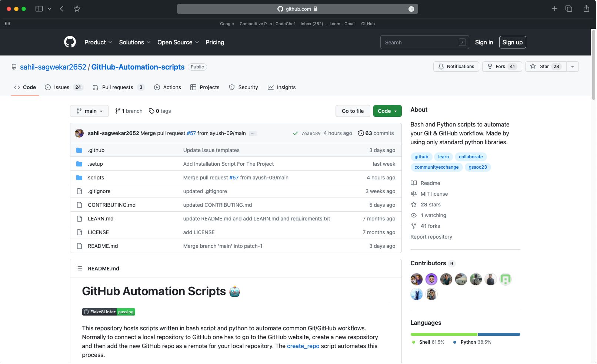The width and height of the screenshot is (597, 364).
Task: Click the create_repo link in README
Action: (303, 346)
